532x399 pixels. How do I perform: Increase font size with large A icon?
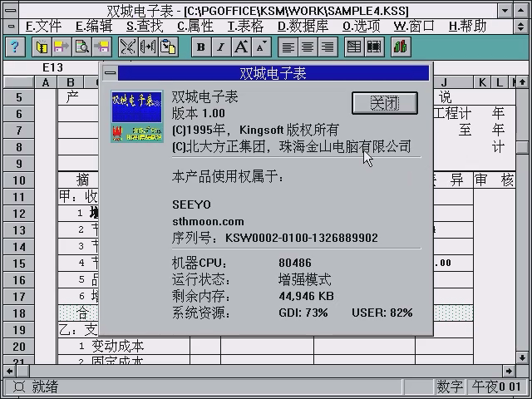[x=241, y=47]
